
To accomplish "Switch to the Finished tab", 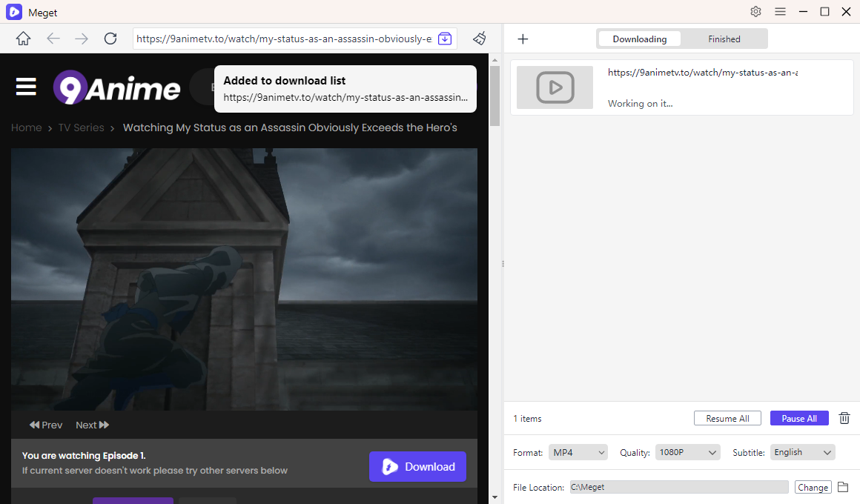I will pos(724,39).
